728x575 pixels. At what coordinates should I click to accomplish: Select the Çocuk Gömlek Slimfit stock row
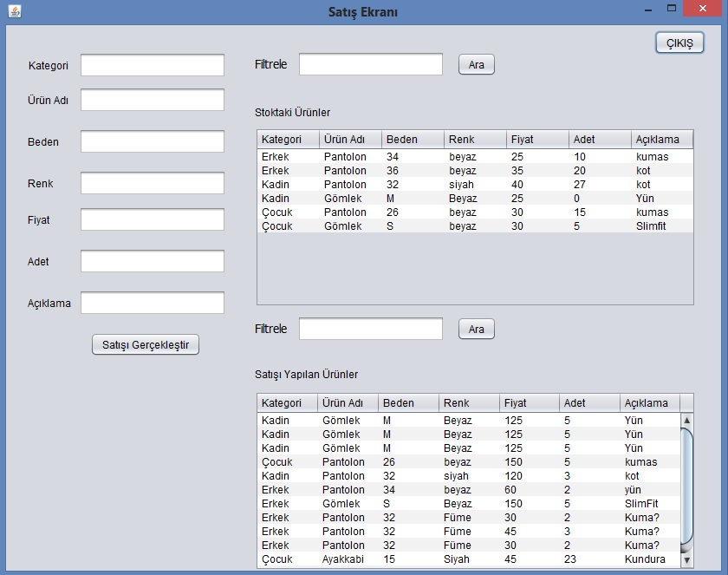coord(475,226)
